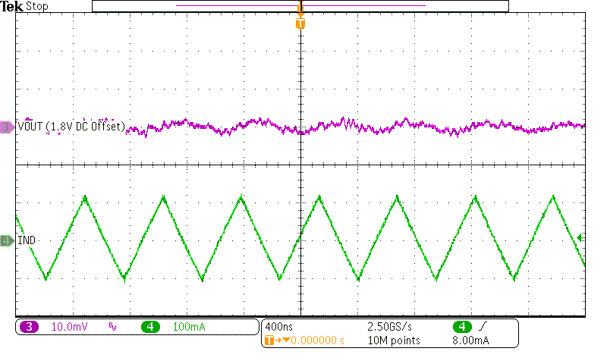This screenshot has width=607, height=364.
Task: Click the 2.50GS/s sample rate readout
Action: pos(389,327)
